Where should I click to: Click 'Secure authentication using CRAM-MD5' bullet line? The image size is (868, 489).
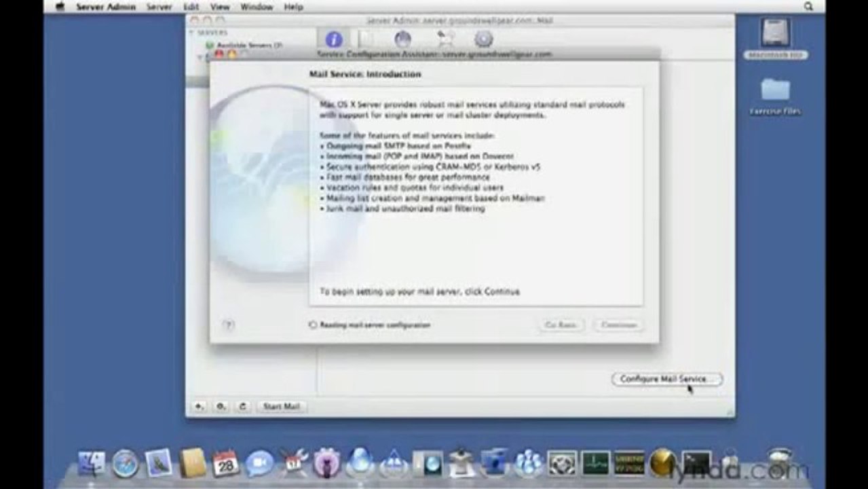[x=430, y=166]
